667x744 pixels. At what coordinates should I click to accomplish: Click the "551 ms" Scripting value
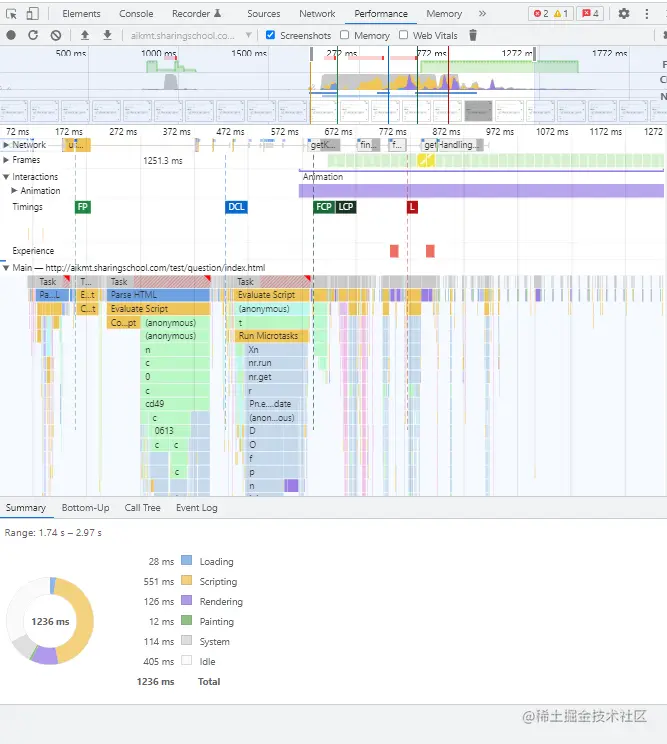[x=158, y=581]
